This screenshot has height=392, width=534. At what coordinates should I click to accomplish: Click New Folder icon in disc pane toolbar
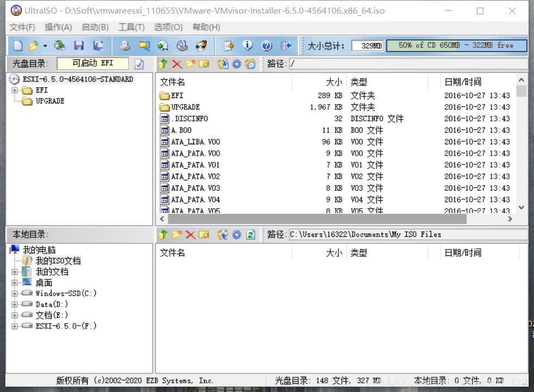coord(191,64)
